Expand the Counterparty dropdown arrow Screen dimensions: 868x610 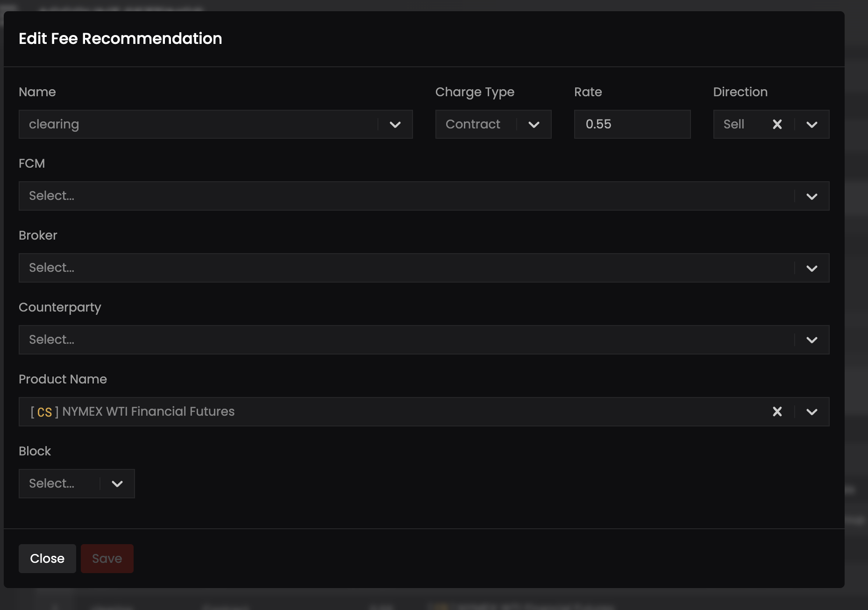coord(811,340)
